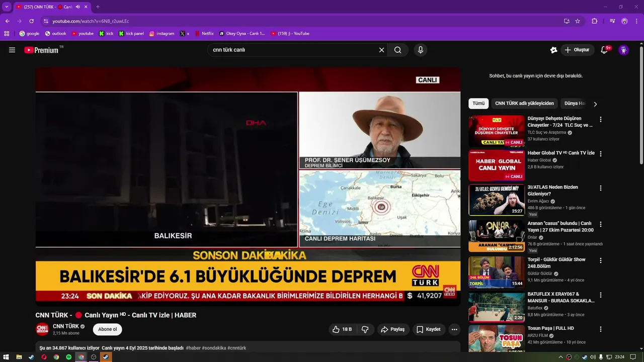This screenshot has height=362, width=644.
Task: Dislike the CNN TÜRK video
Action: click(365, 329)
